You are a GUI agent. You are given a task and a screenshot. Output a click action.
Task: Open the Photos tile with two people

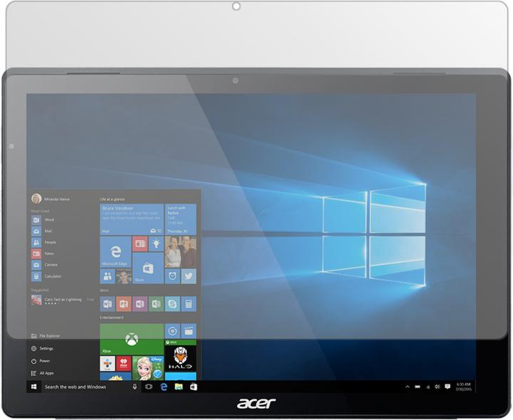(180, 252)
